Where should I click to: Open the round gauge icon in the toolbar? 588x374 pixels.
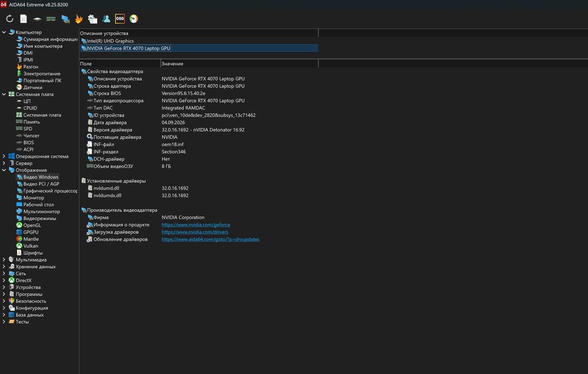point(133,19)
